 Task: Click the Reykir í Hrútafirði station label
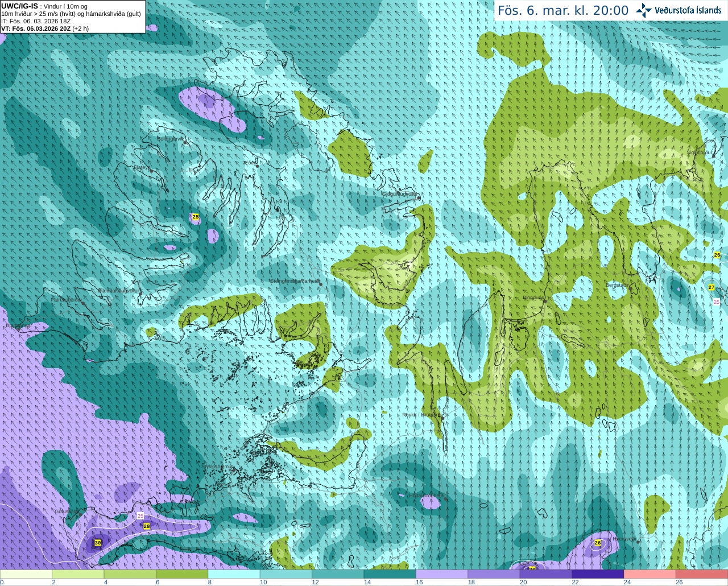tap(421, 415)
